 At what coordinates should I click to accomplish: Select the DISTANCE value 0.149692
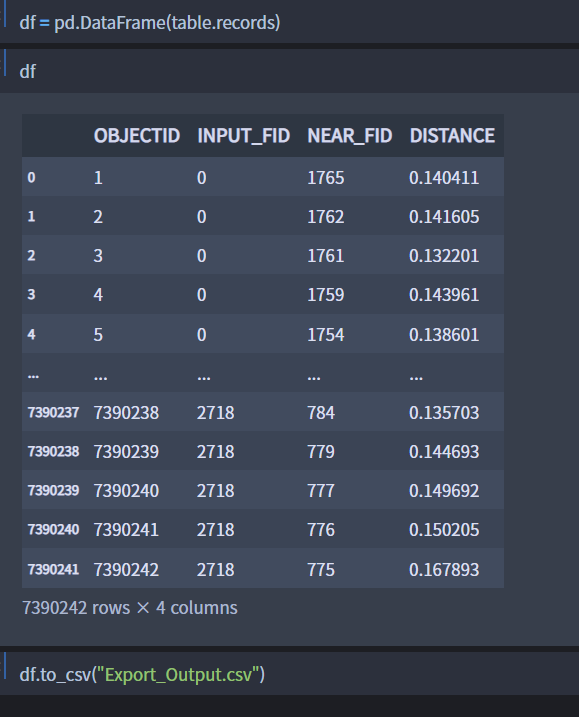point(444,491)
